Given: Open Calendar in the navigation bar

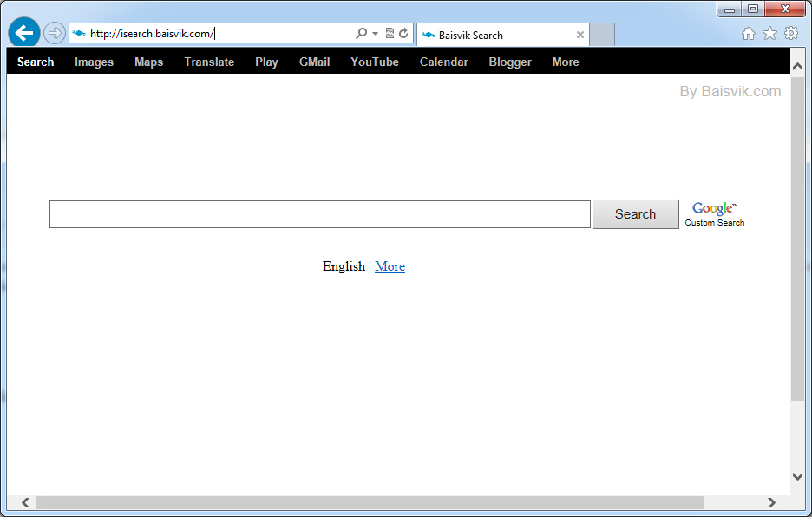Looking at the screenshot, I should (444, 62).
